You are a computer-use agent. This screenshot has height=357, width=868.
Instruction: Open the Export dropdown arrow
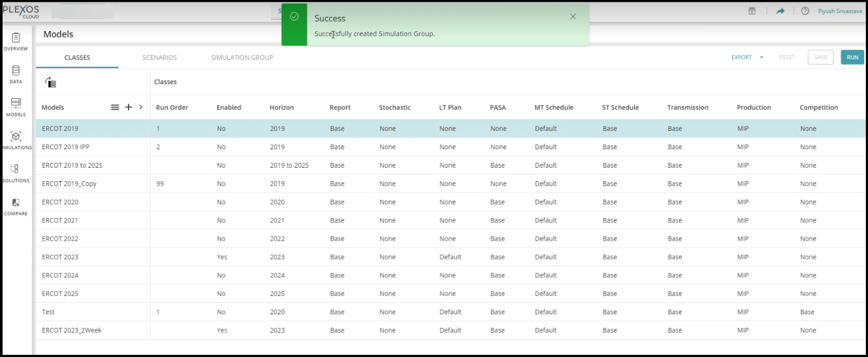point(762,58)
